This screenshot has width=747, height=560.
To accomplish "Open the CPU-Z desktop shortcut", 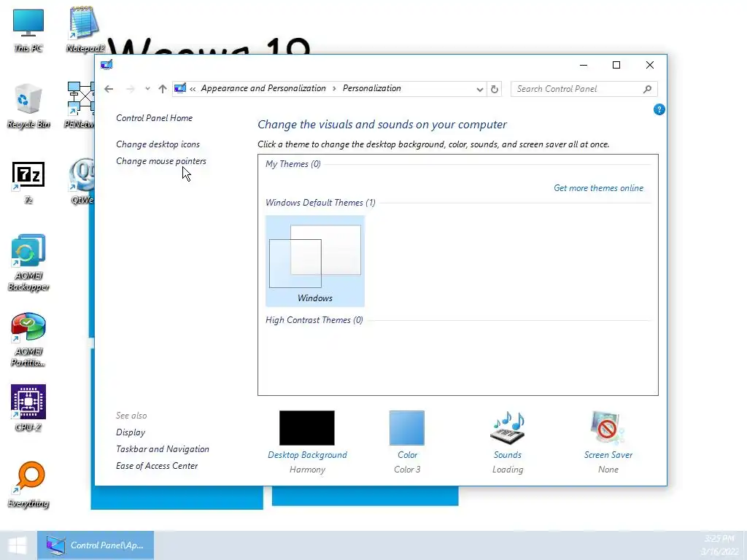I will (28, 408).
